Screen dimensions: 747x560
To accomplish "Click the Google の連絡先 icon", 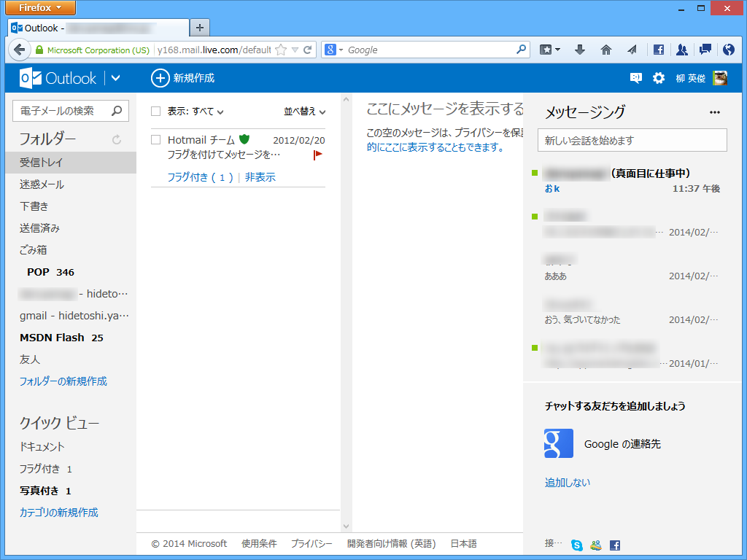I will [558, 443].
